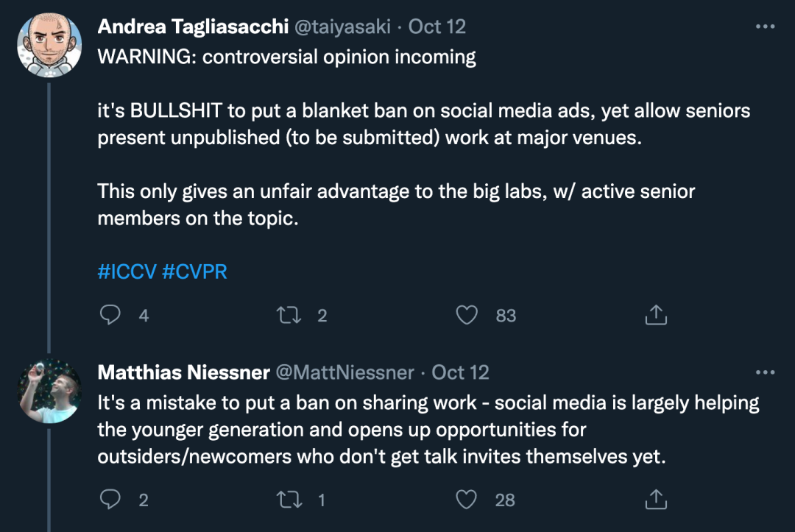
Task: Retweet Andrea Tagliasacchi's tweet
Action: tap(288, 316)
